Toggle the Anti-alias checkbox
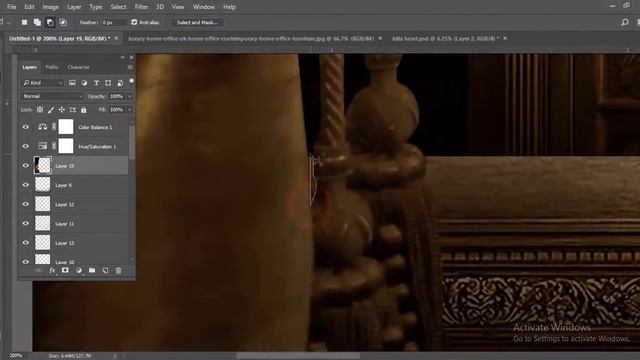The width and height of the screenshot is (640, 360). tap(134, 22)
